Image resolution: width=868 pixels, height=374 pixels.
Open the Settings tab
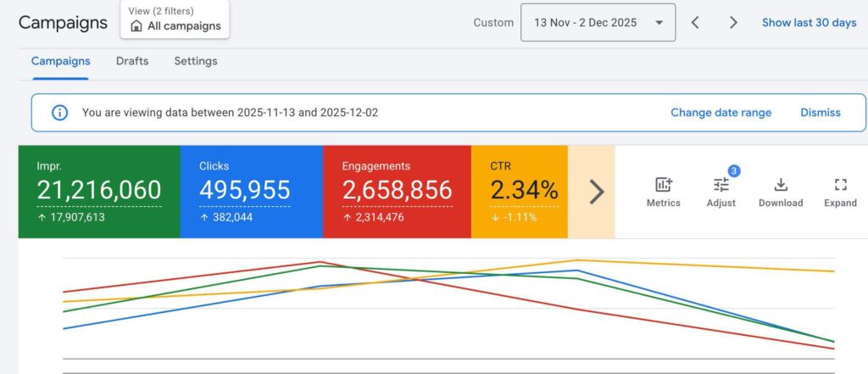click(196, 61)
